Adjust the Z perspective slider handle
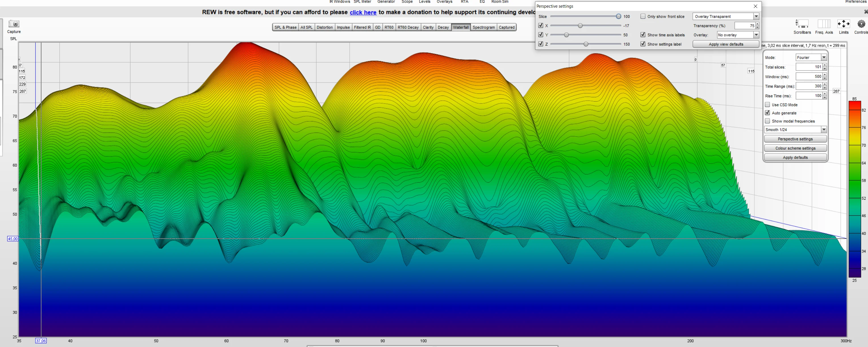Screen dimensions: 868x347 [x=586, y=44]
